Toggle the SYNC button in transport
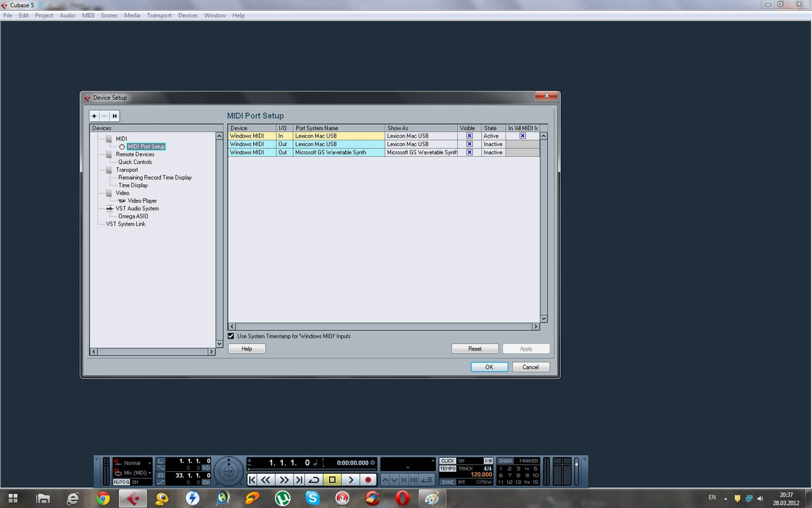The image size is (812, 508). click(448, 482)
